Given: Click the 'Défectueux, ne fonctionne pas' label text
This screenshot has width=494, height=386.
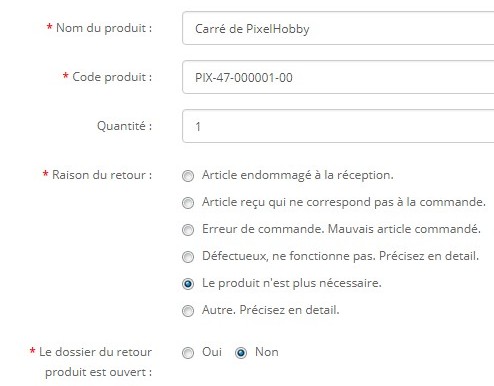Looking at the screenshot, I should point(289,256).
